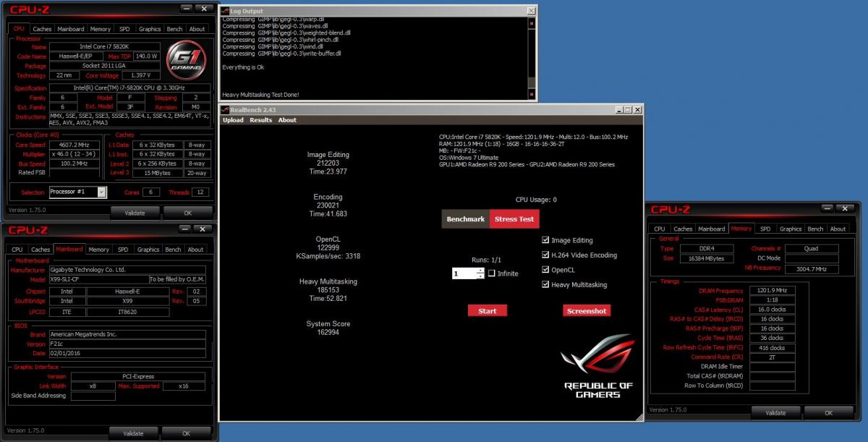
Task: Click Validate in the CPU-Z mainboard window
Action: (x=133, y=433)
